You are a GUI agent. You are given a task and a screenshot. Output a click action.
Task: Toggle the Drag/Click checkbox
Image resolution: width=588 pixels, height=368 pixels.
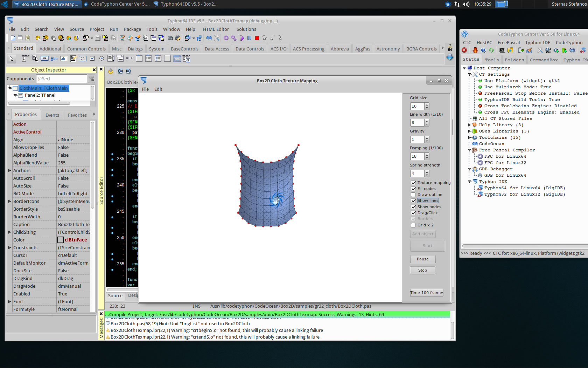413,213
